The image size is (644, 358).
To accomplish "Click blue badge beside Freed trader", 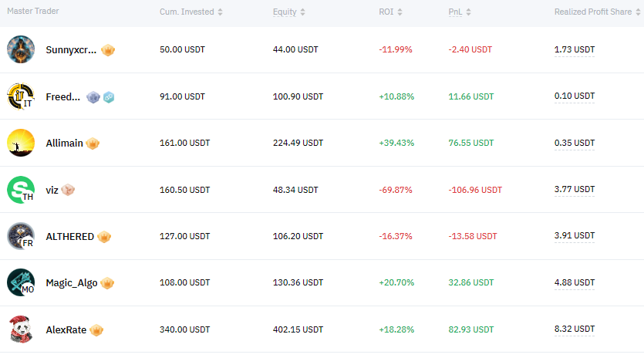I will click(x=109, y=97).
